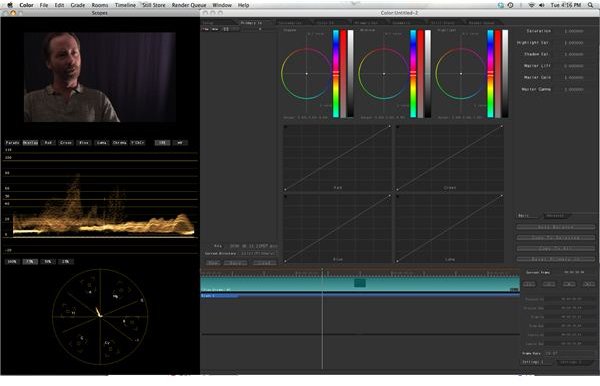Viewport: 600px width, 386px height.
Task: Enable the Overlay waveform view
Action: click(x=30, y=143)
